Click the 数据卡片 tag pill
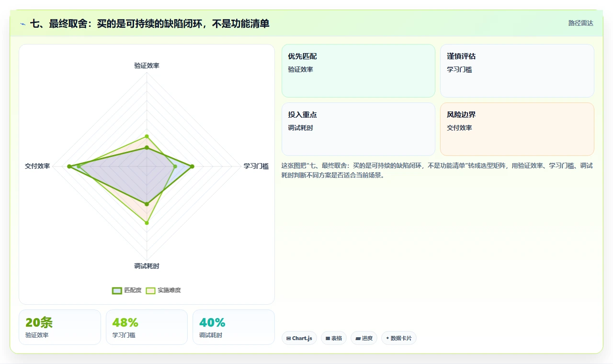The width and height of the screenshot is (613, 364). pos(399,338)
